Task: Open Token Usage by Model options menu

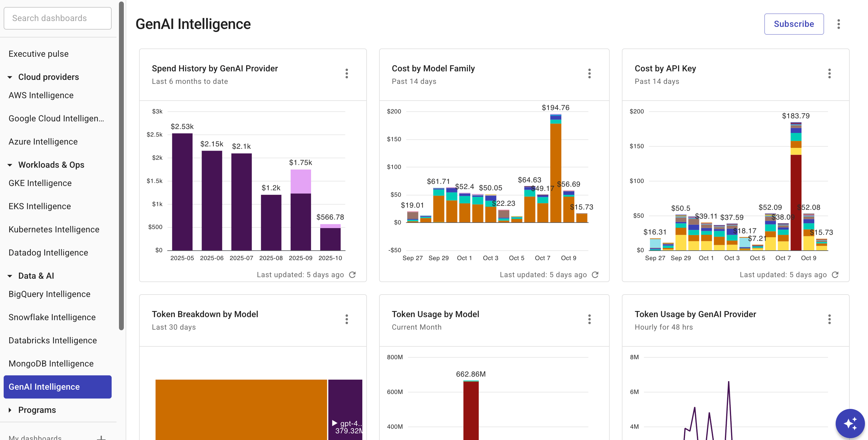Action: point(589,319)
